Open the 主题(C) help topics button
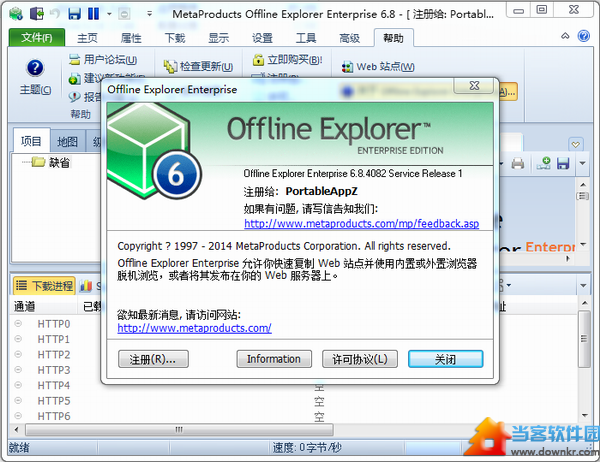 point(35,77)
